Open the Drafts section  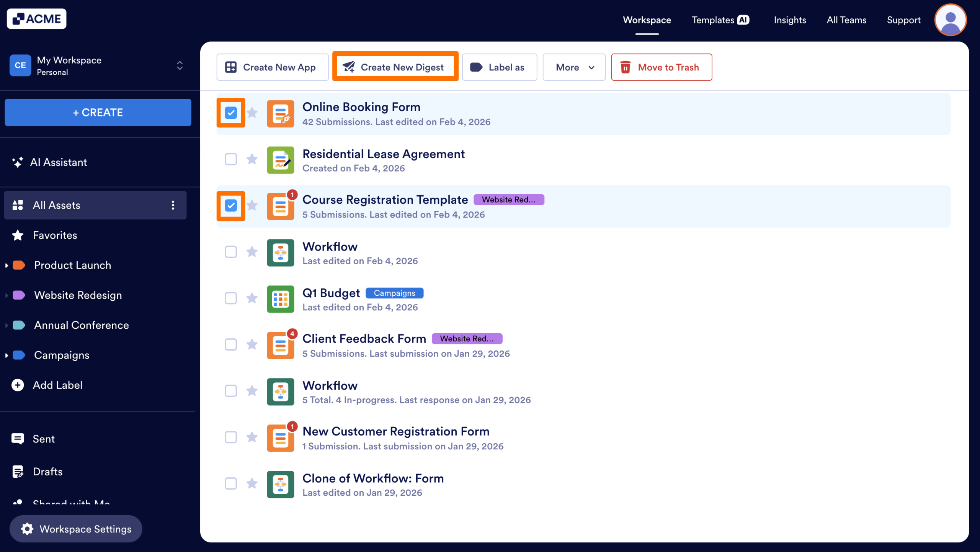(x=47, y=472)
